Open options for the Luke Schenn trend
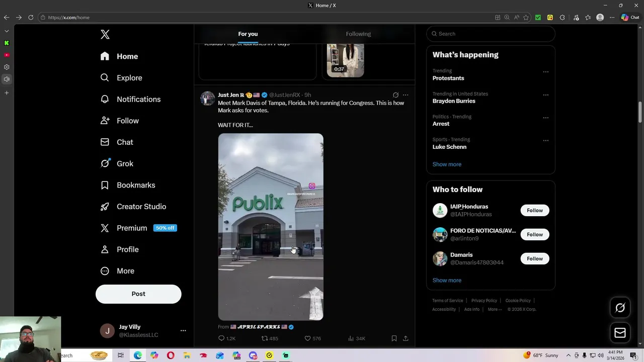Screen dimensions: 644x362 545,141
